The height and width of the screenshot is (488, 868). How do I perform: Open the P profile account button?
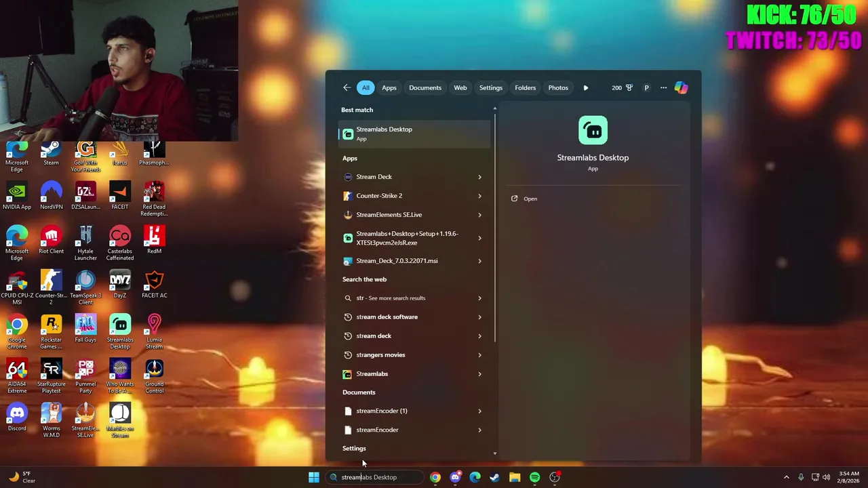click(x=646, y=87)
